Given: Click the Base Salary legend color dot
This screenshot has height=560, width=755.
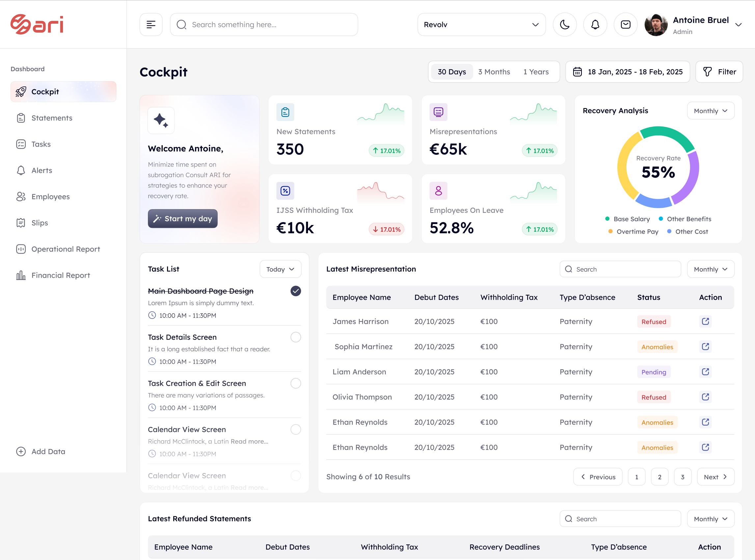Looking at the screenshot, I should click(607, 219).
